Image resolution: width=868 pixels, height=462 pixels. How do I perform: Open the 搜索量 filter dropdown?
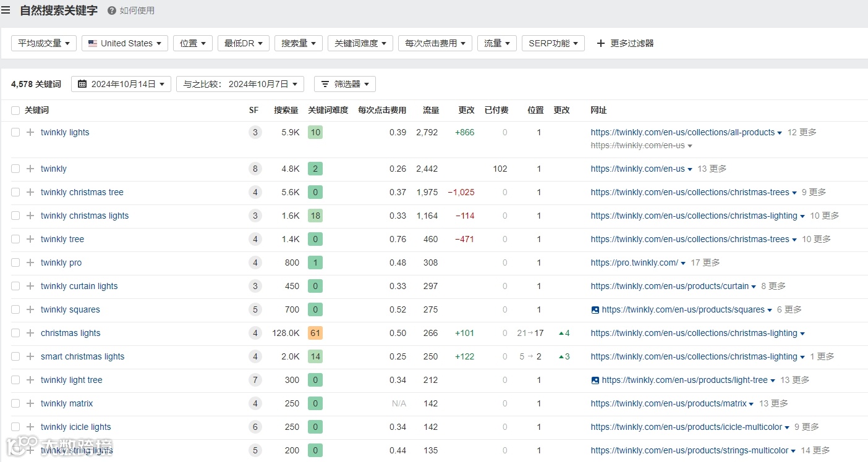pos(299,43)
